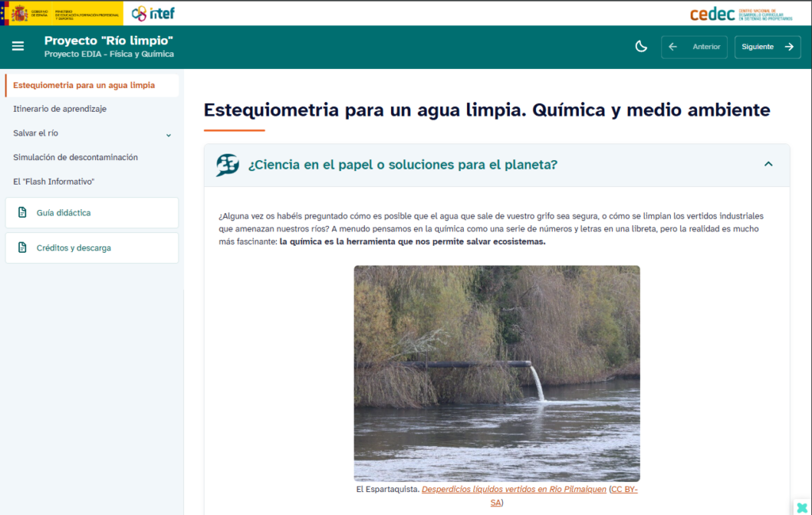Click the main page heading Estequiometria

click(487, 110)
